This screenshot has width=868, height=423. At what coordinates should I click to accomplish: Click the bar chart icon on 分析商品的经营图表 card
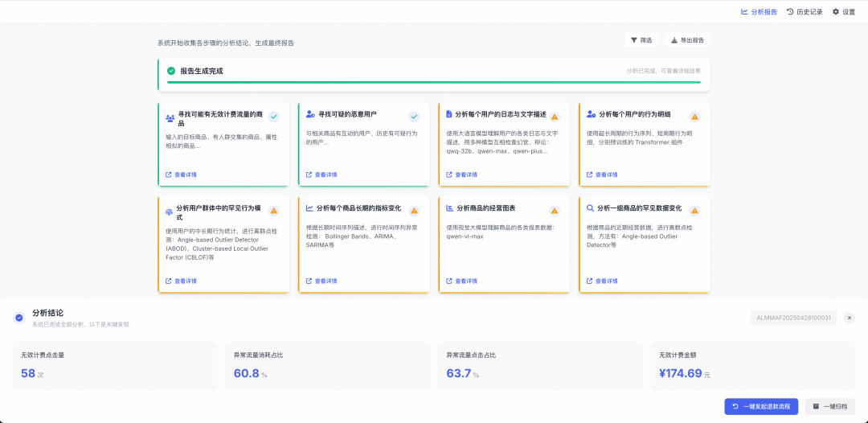click(450, 208)
